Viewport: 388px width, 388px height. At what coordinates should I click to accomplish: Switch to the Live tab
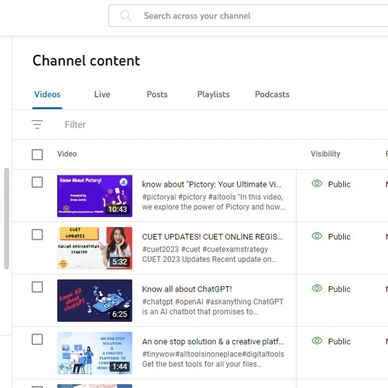[102, 94]
